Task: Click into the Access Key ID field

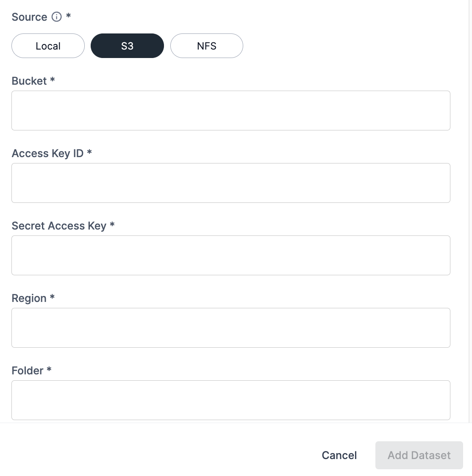Action: [230, 183]
